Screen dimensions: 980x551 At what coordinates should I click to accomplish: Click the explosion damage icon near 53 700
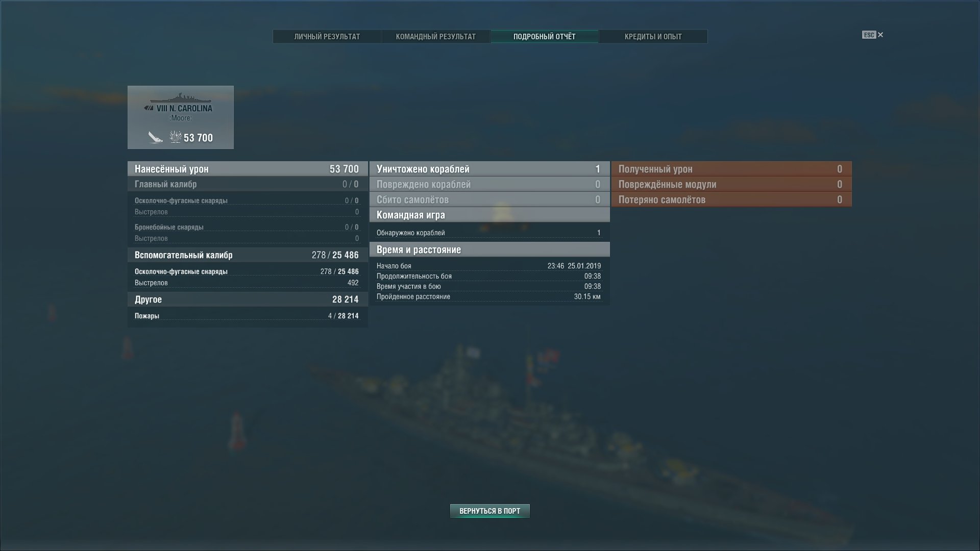[175, 137]
